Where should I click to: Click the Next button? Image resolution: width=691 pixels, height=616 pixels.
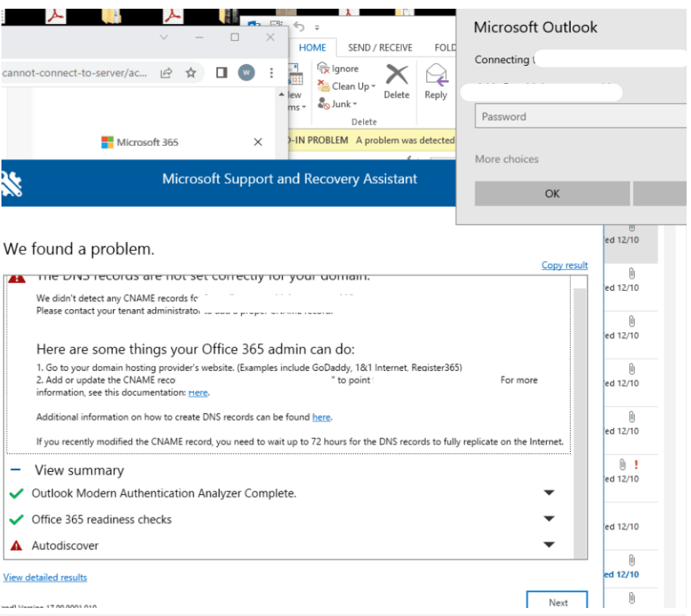(x=558, y=600)
